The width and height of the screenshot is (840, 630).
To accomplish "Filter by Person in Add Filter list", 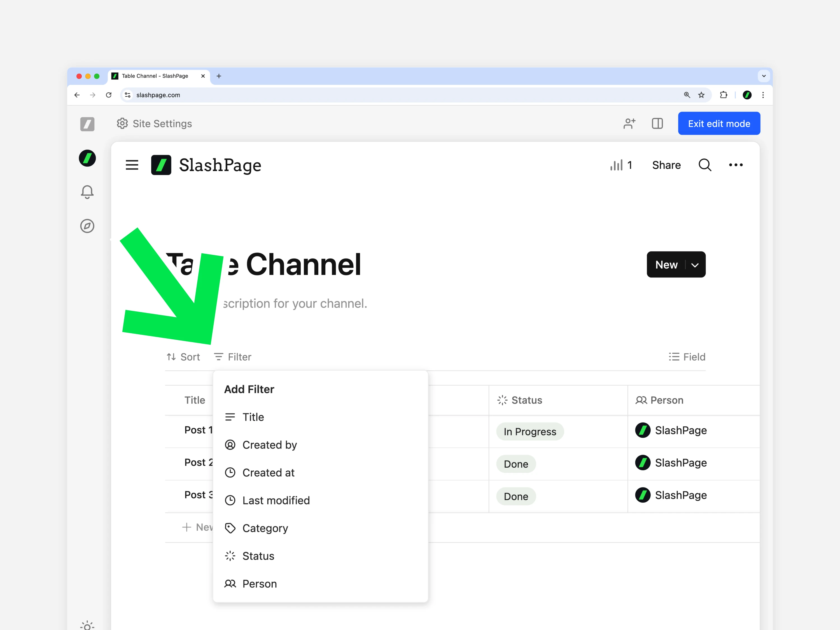I will click(x=321, y=584).
